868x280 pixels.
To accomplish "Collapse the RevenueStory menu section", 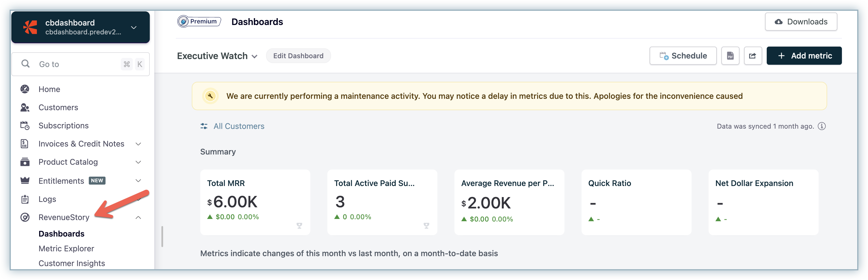I will [x=138, y=218].
